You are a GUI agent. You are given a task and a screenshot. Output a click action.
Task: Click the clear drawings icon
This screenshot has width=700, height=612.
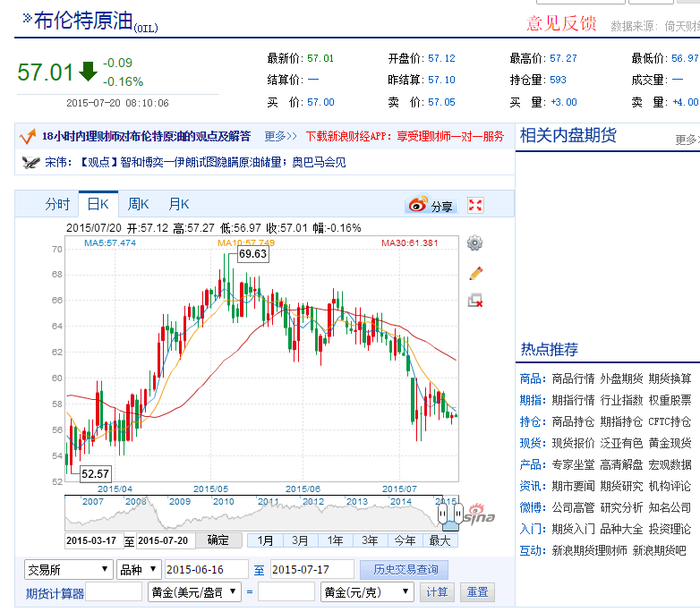pyautogui.click(x=475, y=301)
